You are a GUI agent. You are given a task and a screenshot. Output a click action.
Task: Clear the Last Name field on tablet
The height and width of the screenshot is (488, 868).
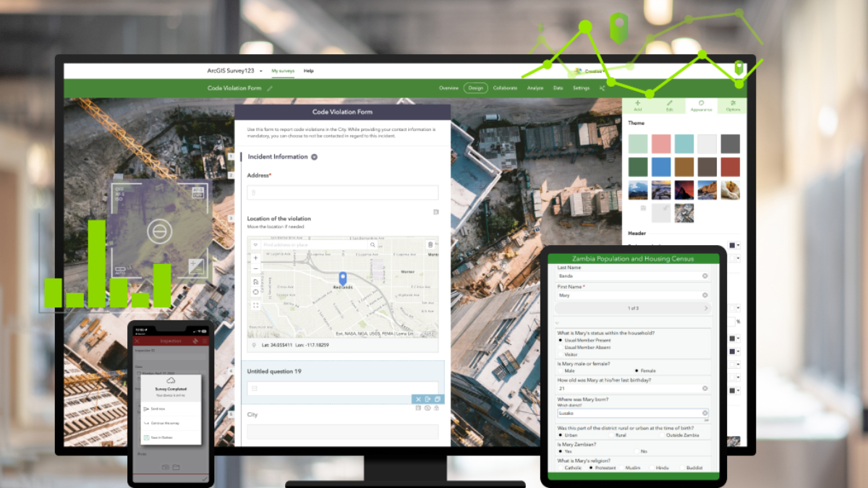(x=705, y=276)
